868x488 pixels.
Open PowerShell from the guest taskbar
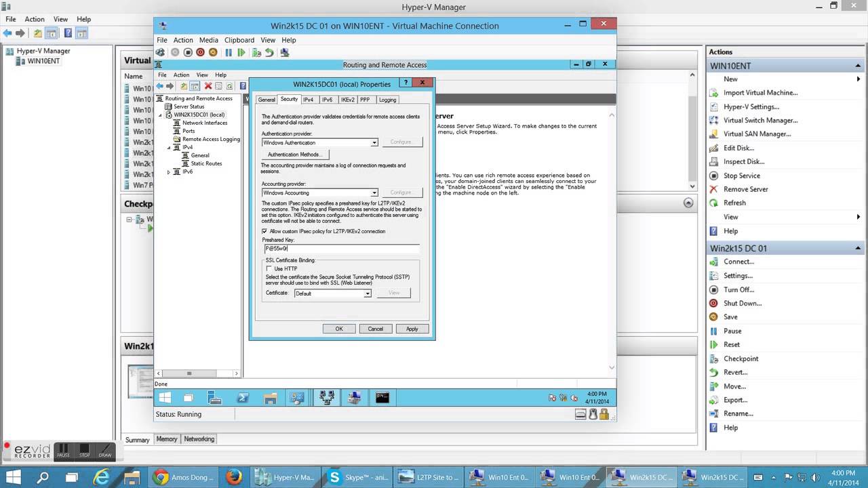(242, 398)
